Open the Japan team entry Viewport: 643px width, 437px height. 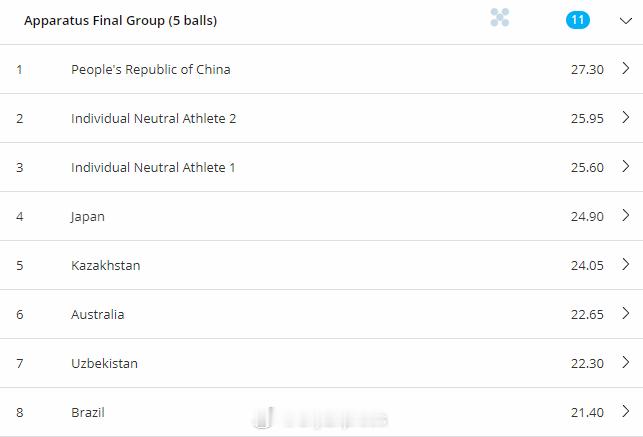coord(88,216)
